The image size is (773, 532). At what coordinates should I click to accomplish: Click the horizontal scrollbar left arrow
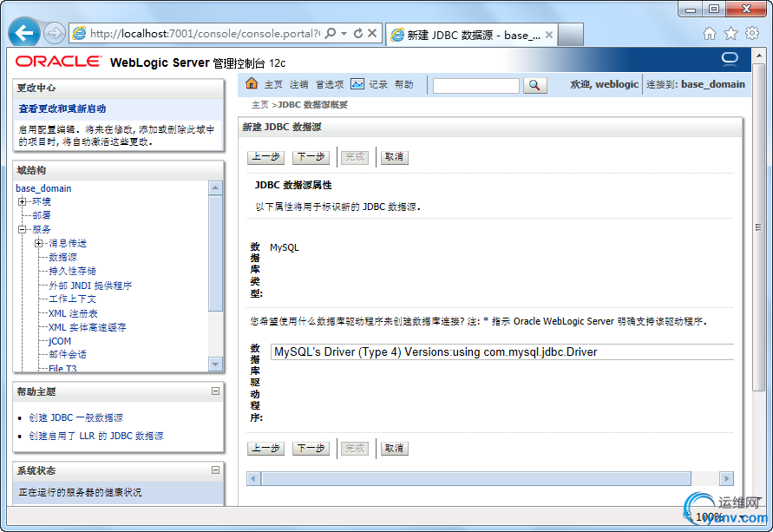[253, 478]
